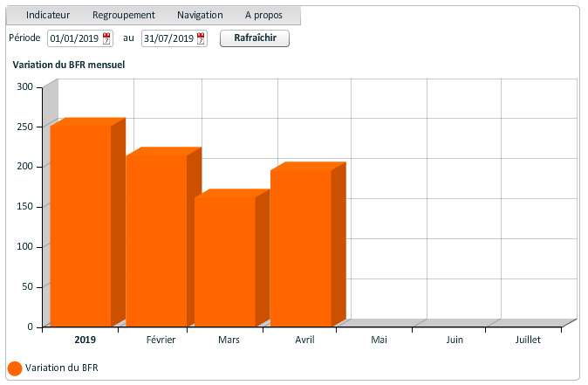The image size is (588, 385).
Task: Open the Indicateur menu
Action: [x=48, y=15]
